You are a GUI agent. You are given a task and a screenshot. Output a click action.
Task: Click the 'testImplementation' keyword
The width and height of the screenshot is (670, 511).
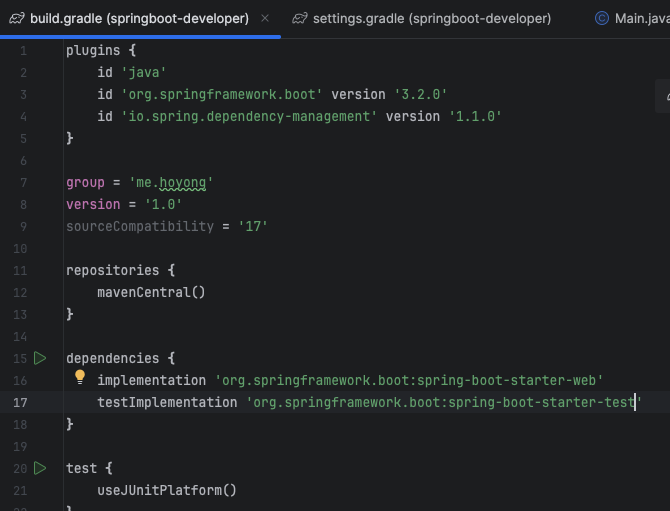click(167, 402)
